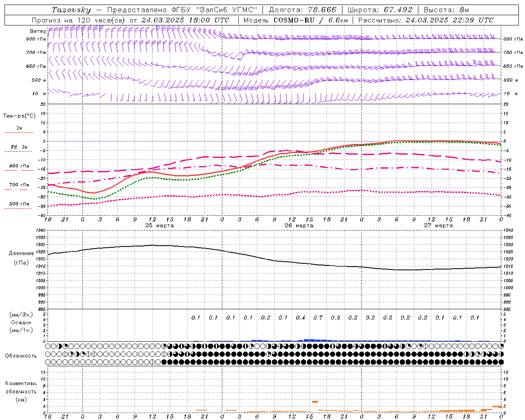Click the left 500 гПа wind level label

point(36,39)
